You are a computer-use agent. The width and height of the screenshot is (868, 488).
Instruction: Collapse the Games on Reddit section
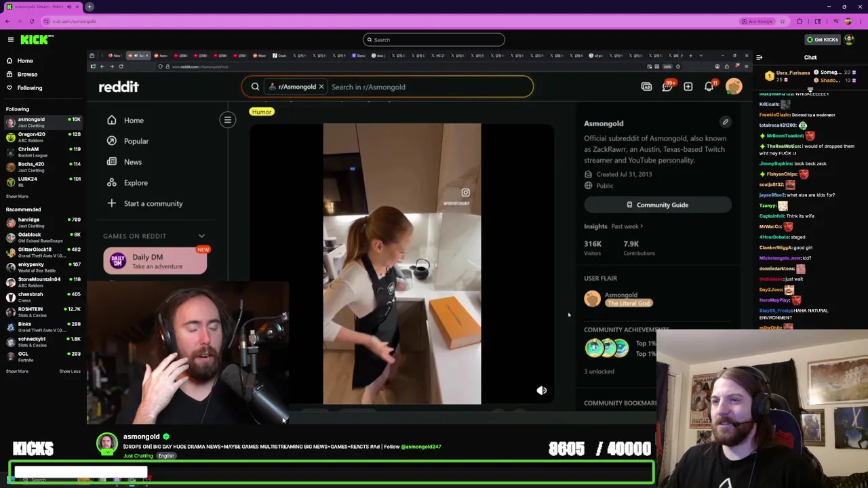[x=201, y=236]
